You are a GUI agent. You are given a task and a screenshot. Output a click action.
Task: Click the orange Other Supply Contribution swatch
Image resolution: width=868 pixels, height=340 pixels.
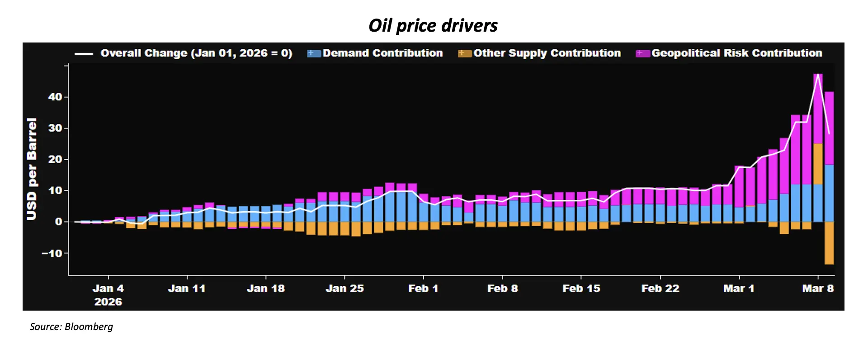464,53
